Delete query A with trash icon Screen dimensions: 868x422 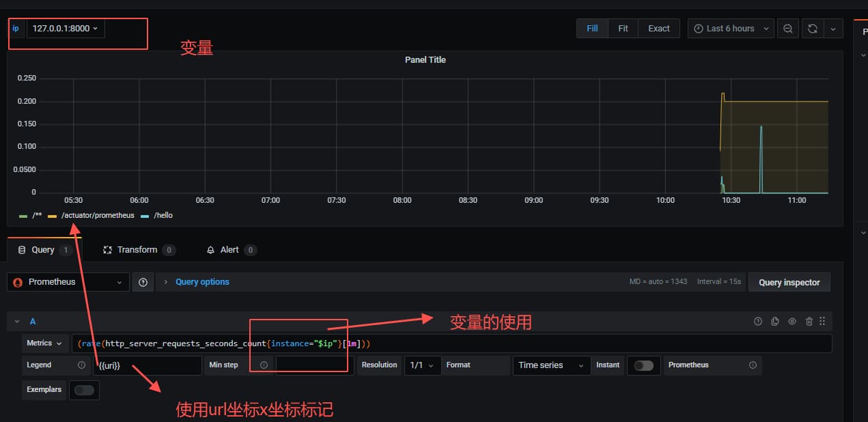coord(809,322)
